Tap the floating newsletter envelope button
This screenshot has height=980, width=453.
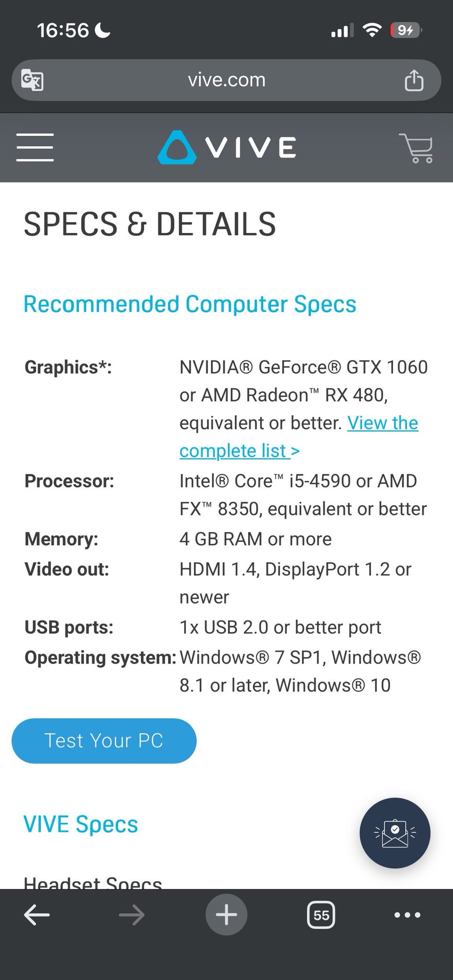[394, 833]
